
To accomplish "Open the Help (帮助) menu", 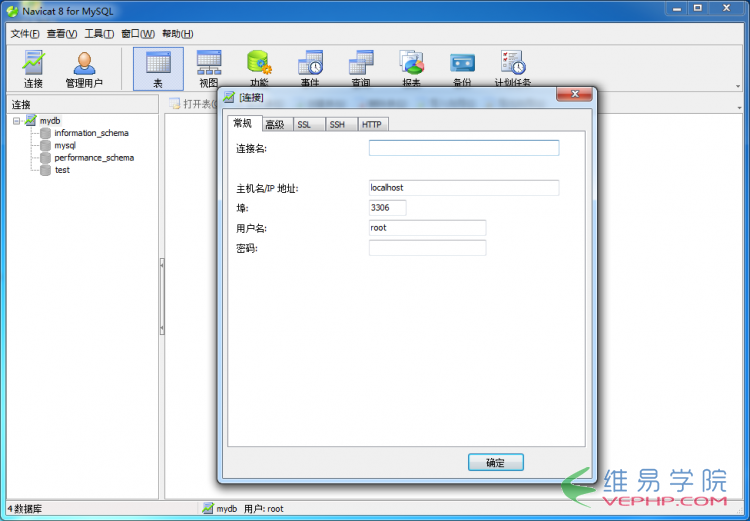I will coord(177,34).
